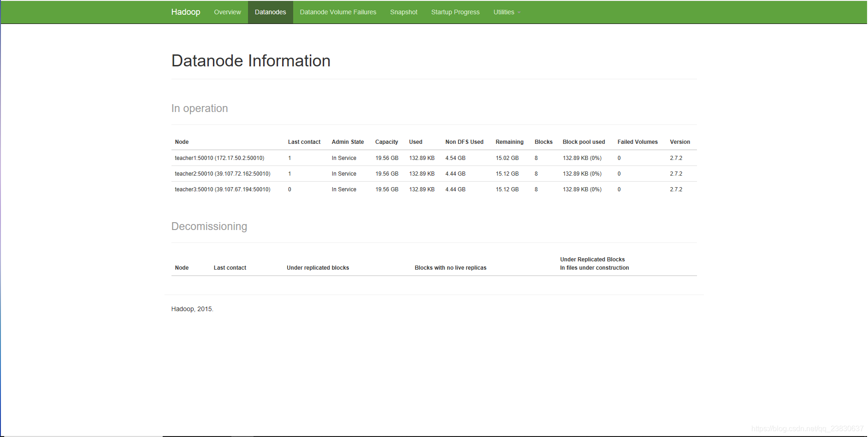The width and height of the screenshot is (868, 437).
Task: Go to the Snapshot tab
Action: tap(403, 12)
